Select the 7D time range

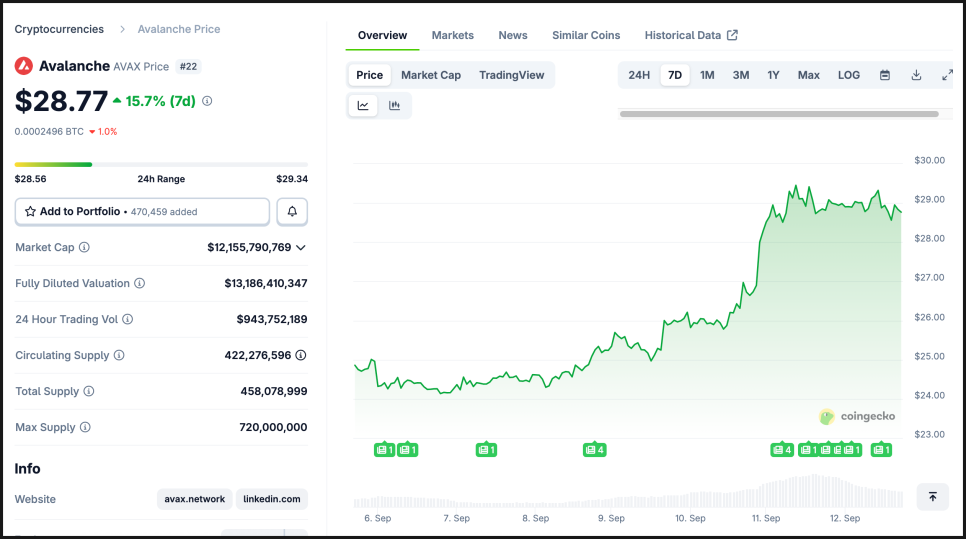point(675,75)
